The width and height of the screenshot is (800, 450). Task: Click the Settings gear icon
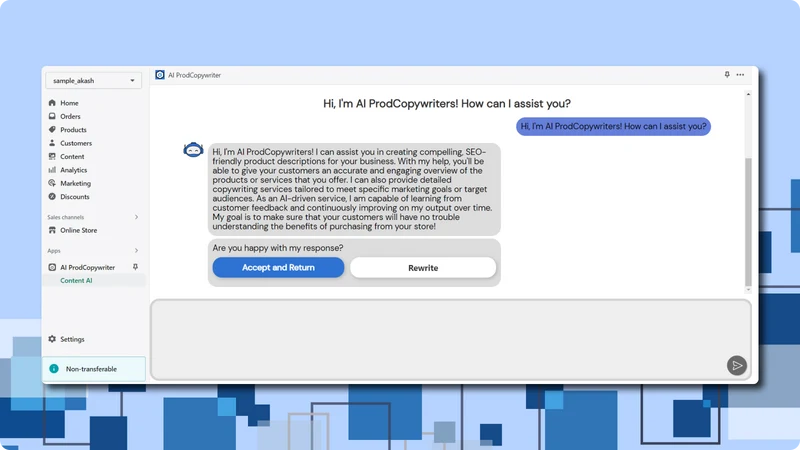tap(52, 339)
